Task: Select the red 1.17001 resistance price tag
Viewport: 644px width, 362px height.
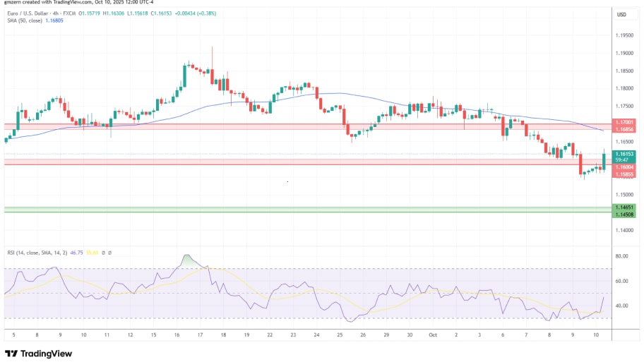Action: click(x=624, y=122)
